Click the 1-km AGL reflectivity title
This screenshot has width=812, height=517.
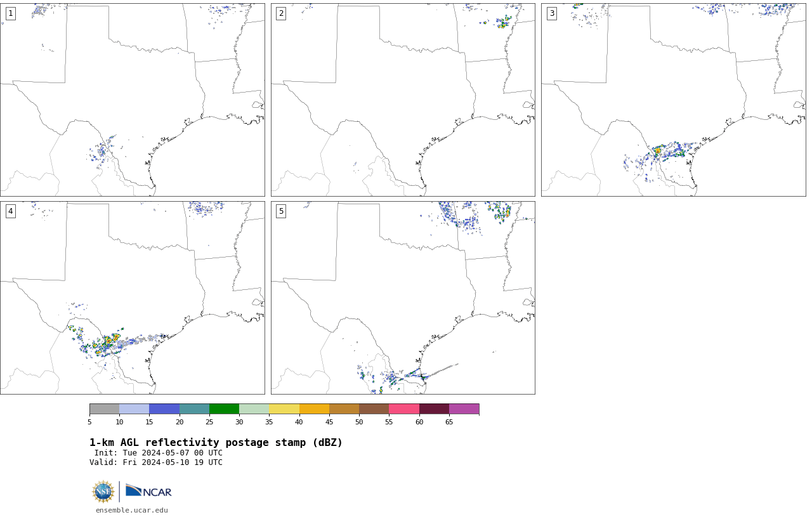[x=216, y=443]
